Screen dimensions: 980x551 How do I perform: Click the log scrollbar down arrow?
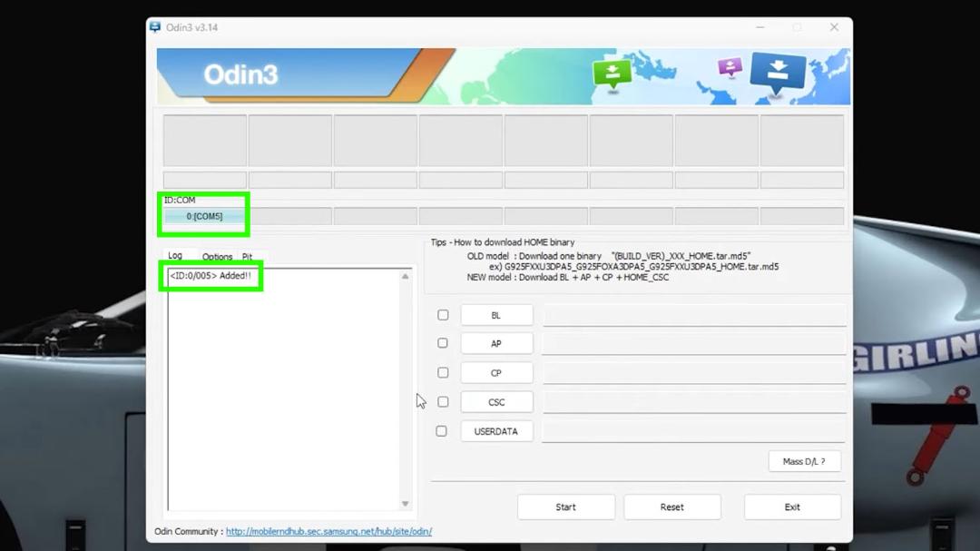point(405,504)
